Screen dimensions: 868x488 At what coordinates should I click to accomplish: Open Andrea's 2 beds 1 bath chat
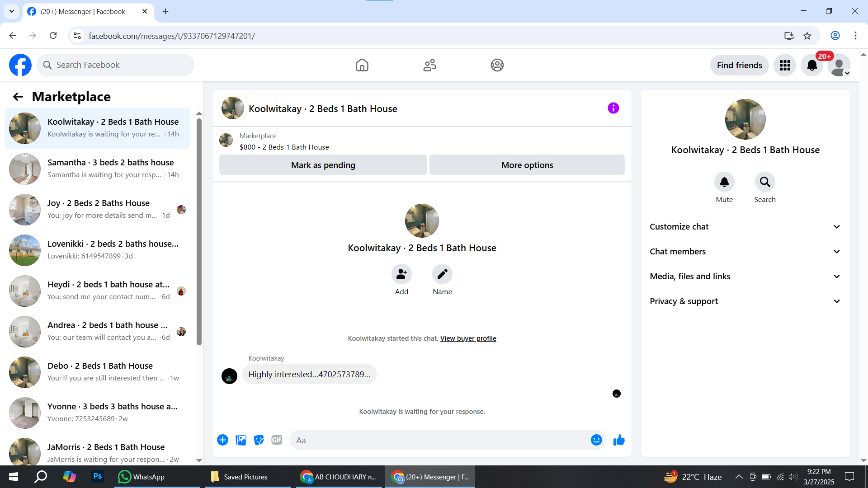[x=97, y=332]
